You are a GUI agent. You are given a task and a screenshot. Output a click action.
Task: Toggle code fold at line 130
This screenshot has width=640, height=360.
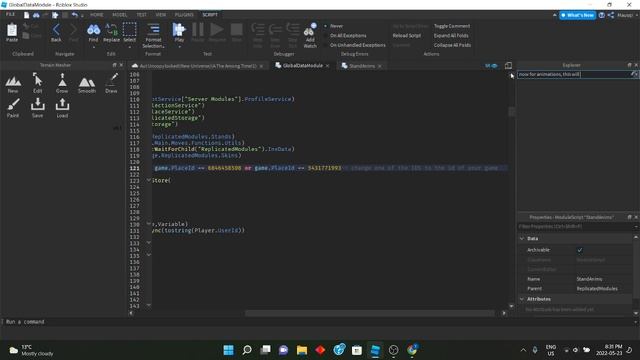pyautogui.click(x=149, y=224)
